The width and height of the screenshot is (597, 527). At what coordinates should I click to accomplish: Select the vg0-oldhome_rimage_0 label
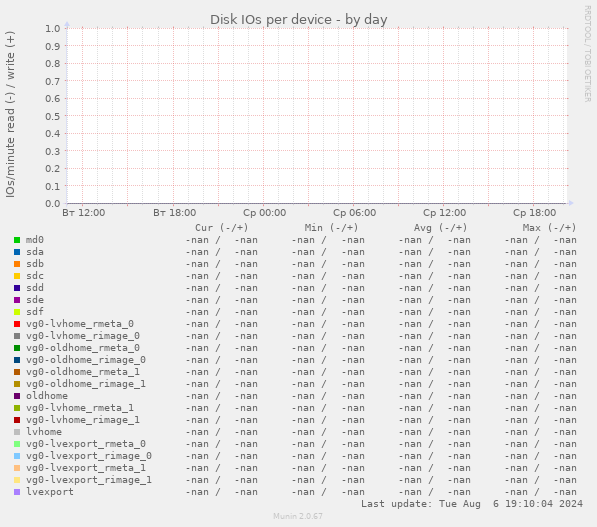pos(86,360)
